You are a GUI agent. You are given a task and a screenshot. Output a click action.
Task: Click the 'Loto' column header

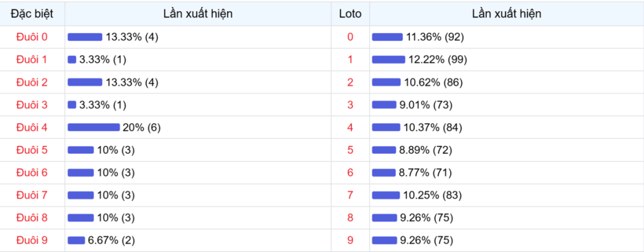point(350,13)
